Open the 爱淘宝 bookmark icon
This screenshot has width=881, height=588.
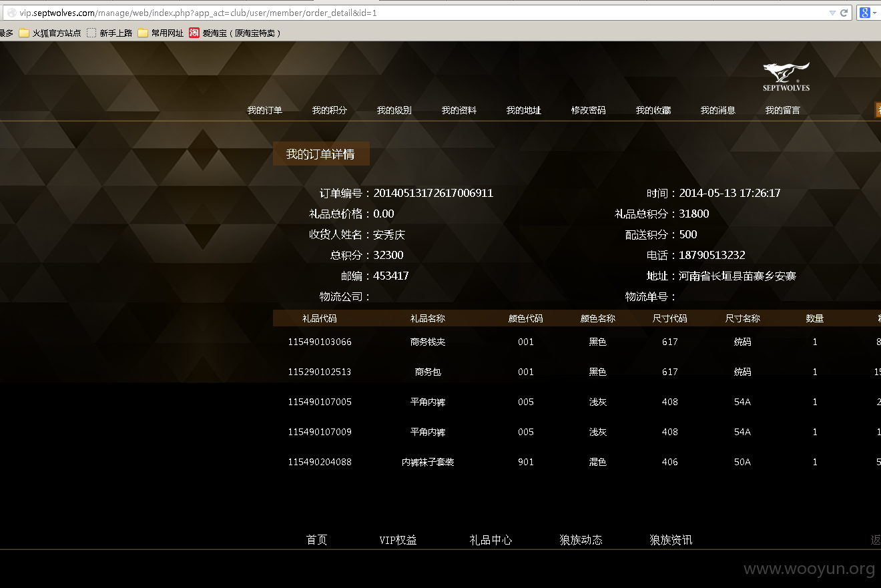tap(194, 33)
